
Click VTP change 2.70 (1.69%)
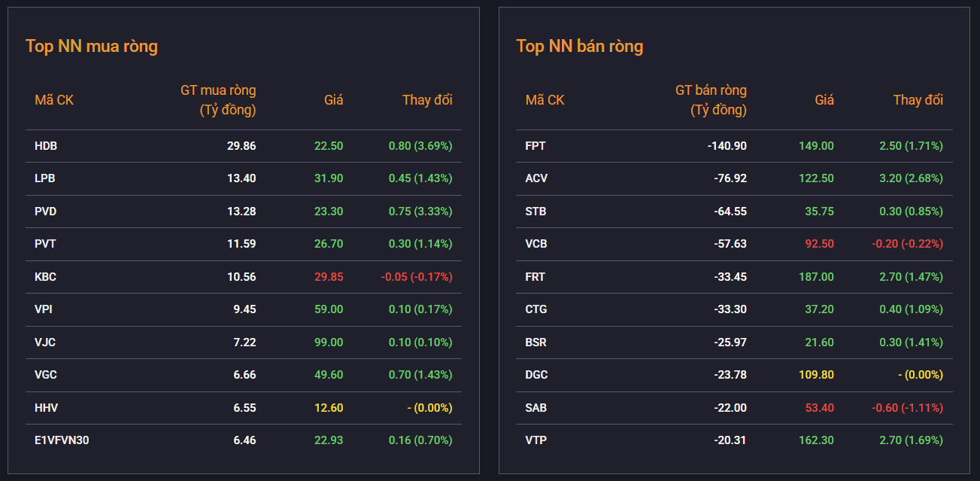coord(912,440)
